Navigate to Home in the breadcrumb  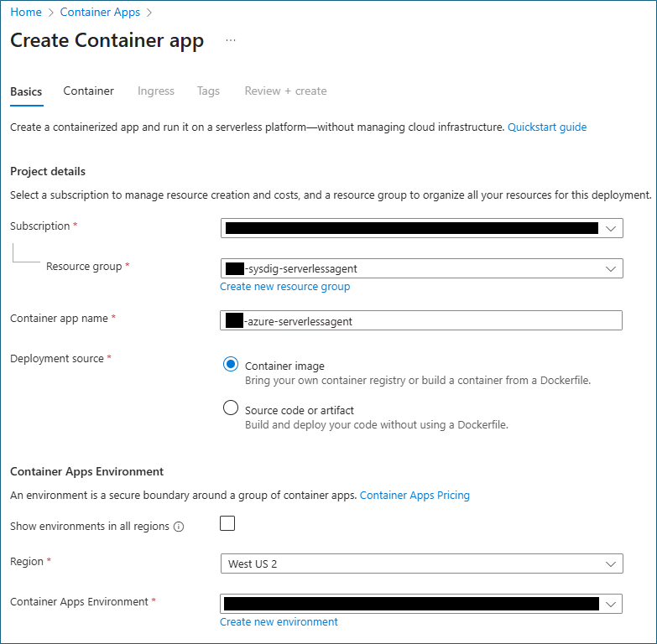click(x=26, y=13)
